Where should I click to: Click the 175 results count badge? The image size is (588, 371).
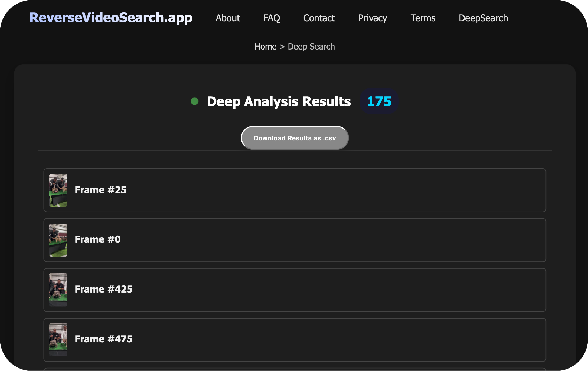point(379,101)
